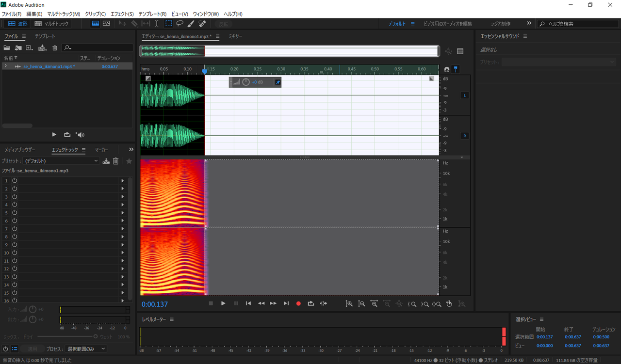621x364 pixels.
Task: Select the Spot Healing Brush tool
Action: point(202,23)
